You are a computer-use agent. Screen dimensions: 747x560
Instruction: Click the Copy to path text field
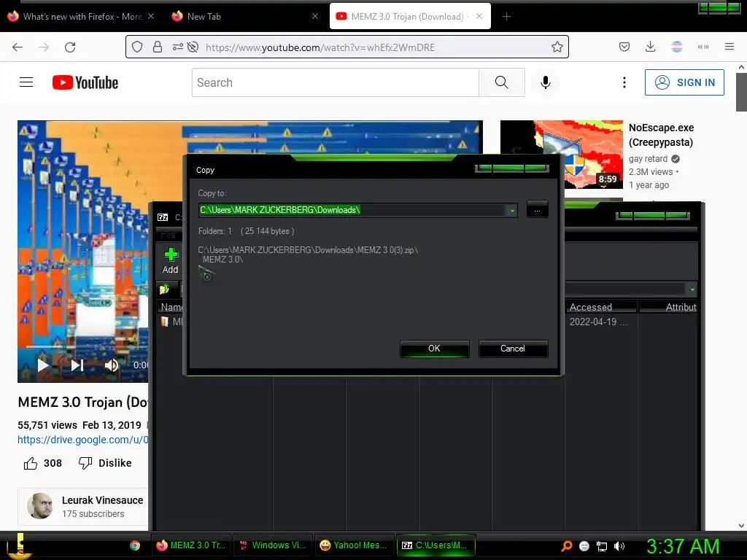pos(352,210)
